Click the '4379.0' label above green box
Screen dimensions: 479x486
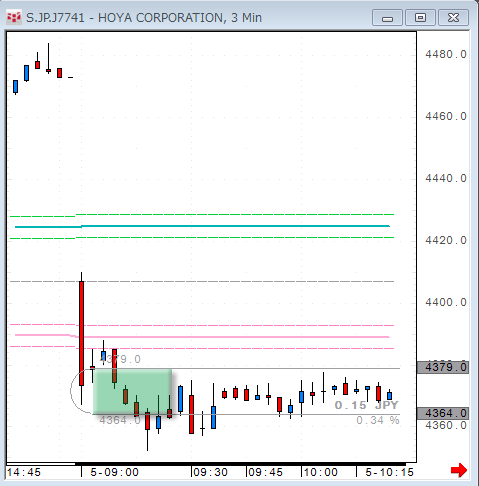tap(120, 359)
